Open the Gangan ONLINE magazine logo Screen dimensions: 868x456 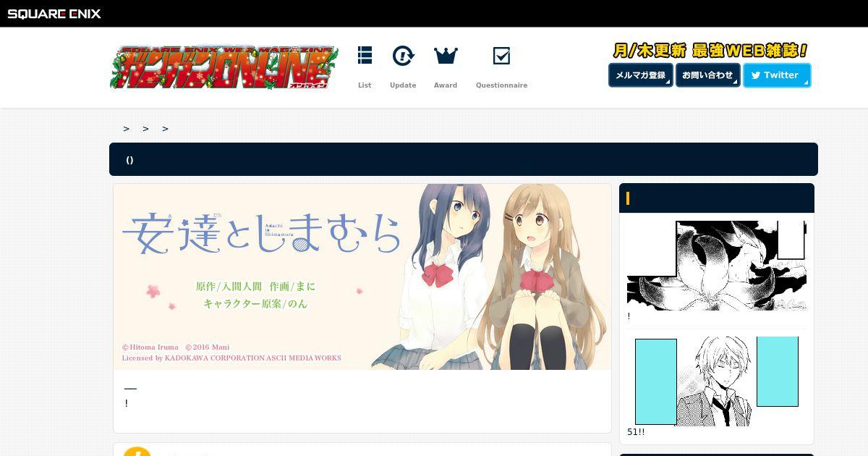[x=224, y=67]
